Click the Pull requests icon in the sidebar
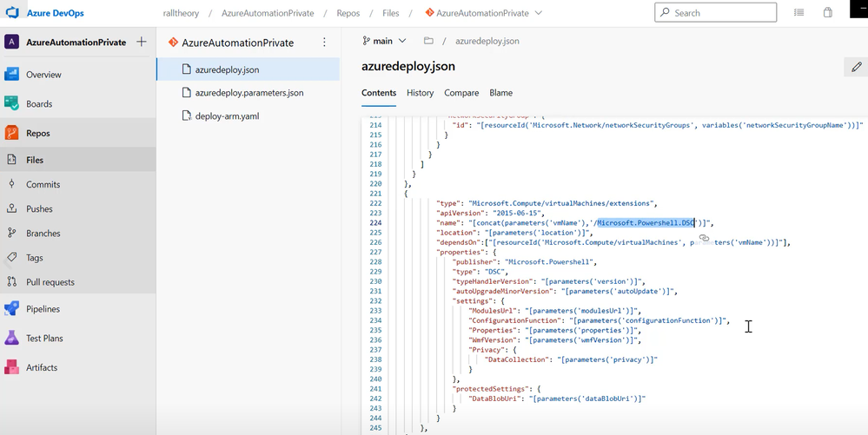 point(11,281)
